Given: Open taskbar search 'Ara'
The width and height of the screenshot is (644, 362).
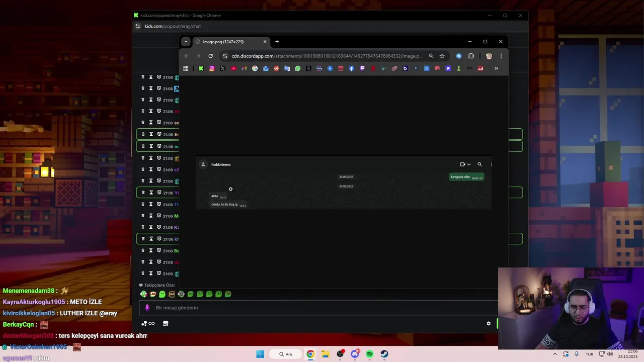Looking at the screenshot, I should (285, 354).
